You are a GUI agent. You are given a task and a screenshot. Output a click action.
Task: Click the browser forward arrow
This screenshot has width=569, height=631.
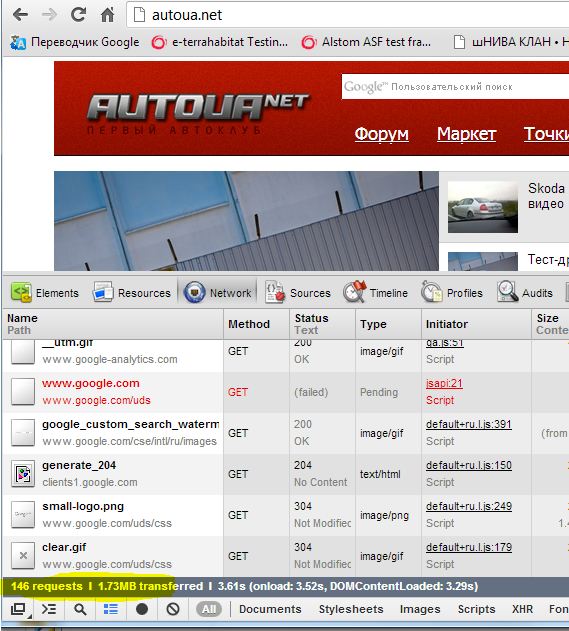49,15
